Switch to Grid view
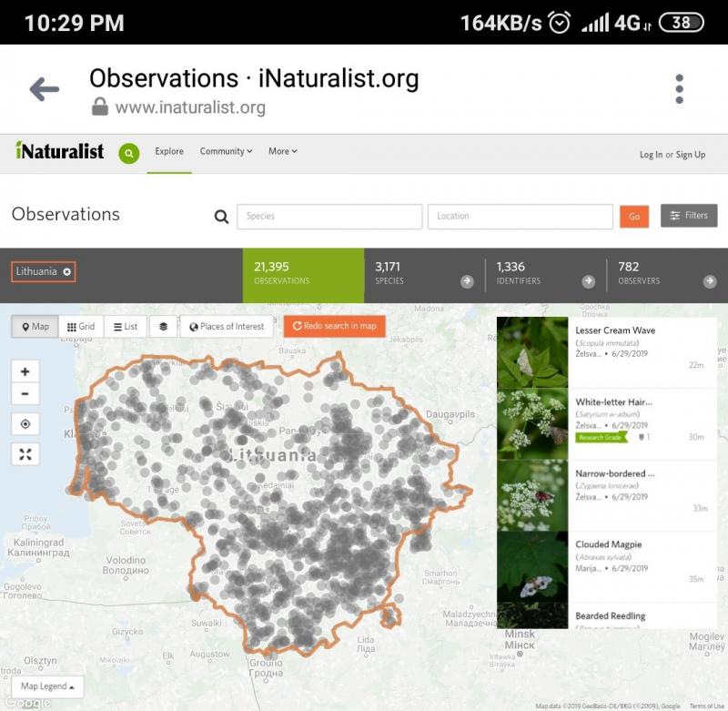The height and width of the screenshot is (711, 728). click(x=81, y=327)
